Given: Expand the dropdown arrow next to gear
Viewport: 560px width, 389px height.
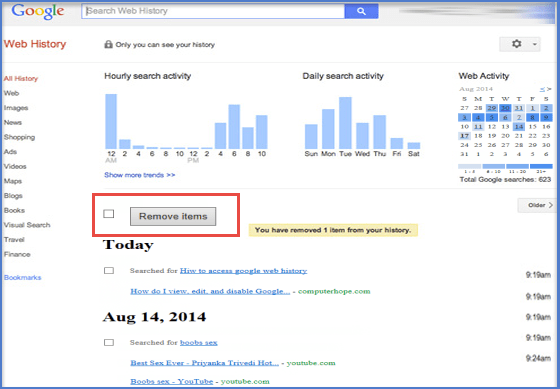Looking at the screenshot, I should (535, 44).
